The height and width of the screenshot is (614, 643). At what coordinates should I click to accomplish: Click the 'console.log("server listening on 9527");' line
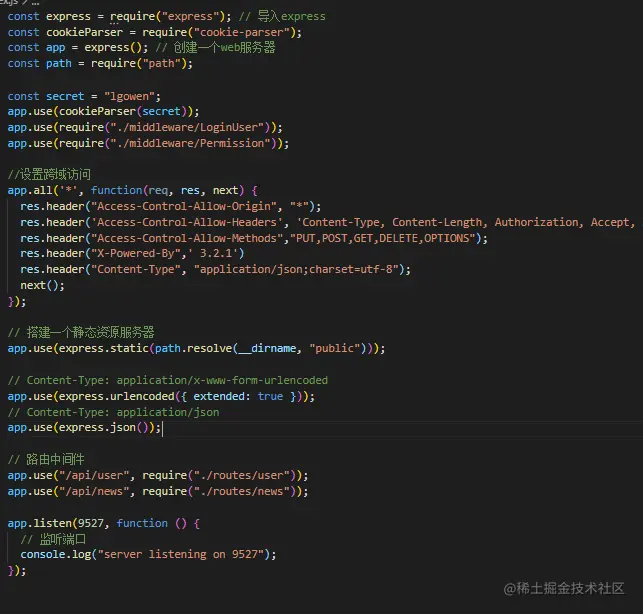pos(148,554)
